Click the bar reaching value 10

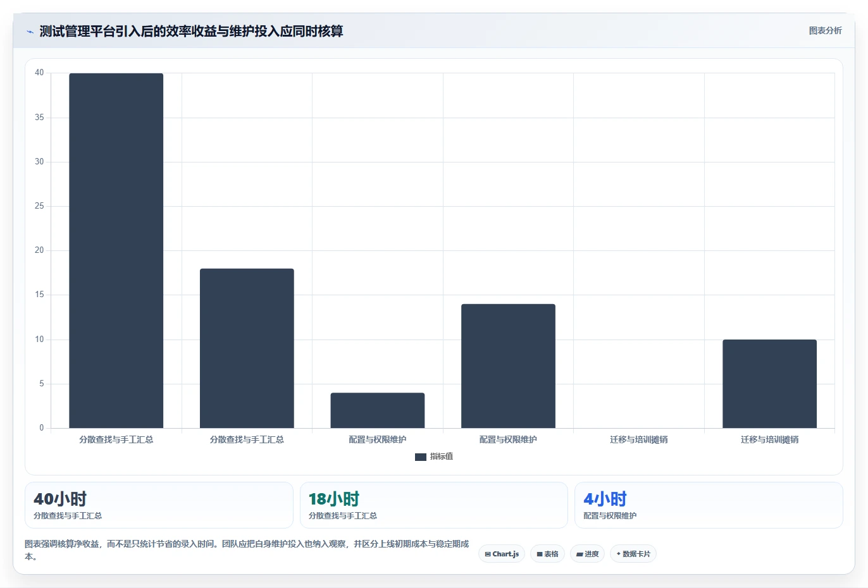click(x=769, y=384)
